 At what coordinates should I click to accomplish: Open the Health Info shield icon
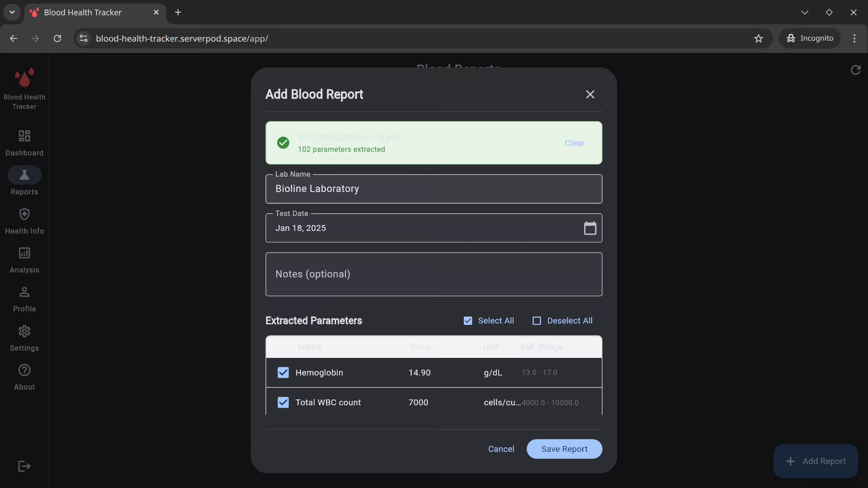pos(24,214)
